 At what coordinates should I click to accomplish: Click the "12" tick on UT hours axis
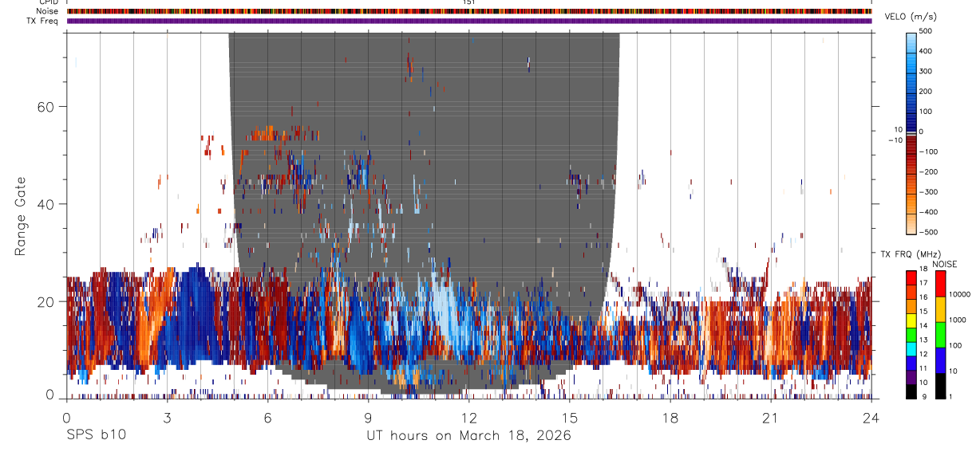(469, 418)
